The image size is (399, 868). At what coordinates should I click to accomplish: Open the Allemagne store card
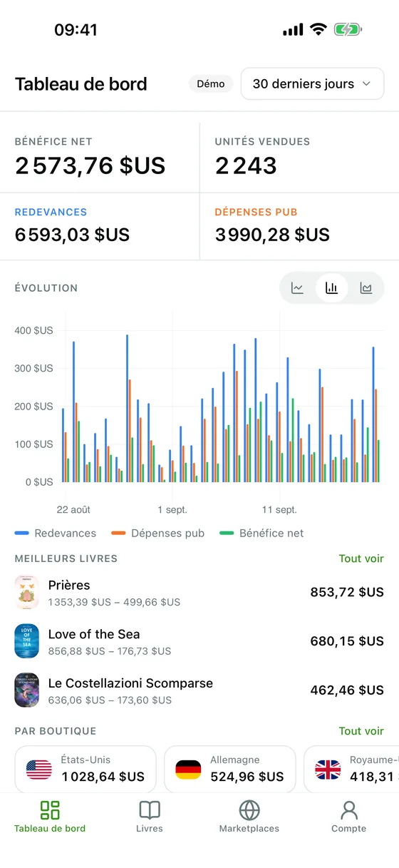tap(230, 770)
